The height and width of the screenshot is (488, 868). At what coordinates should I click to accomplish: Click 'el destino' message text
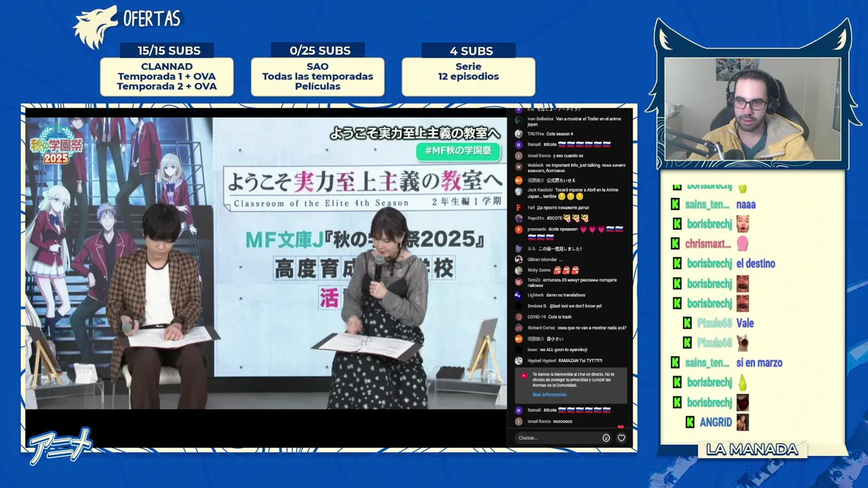coord(755,264)
